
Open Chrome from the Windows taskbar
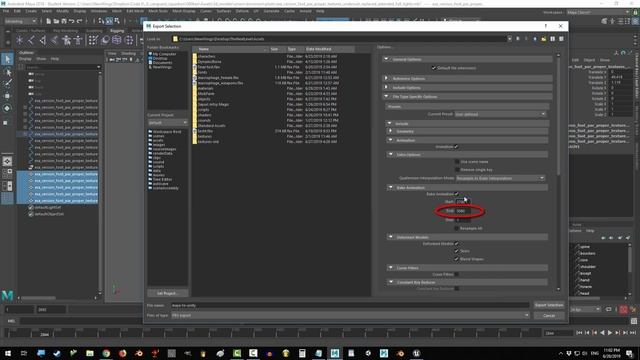tap(106, 353)
